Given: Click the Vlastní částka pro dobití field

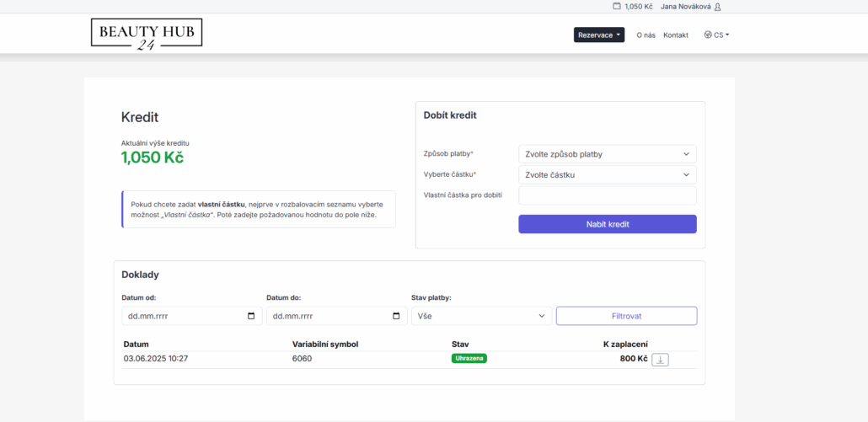Looking at the screenshot, I should click(x=607, y=195).
